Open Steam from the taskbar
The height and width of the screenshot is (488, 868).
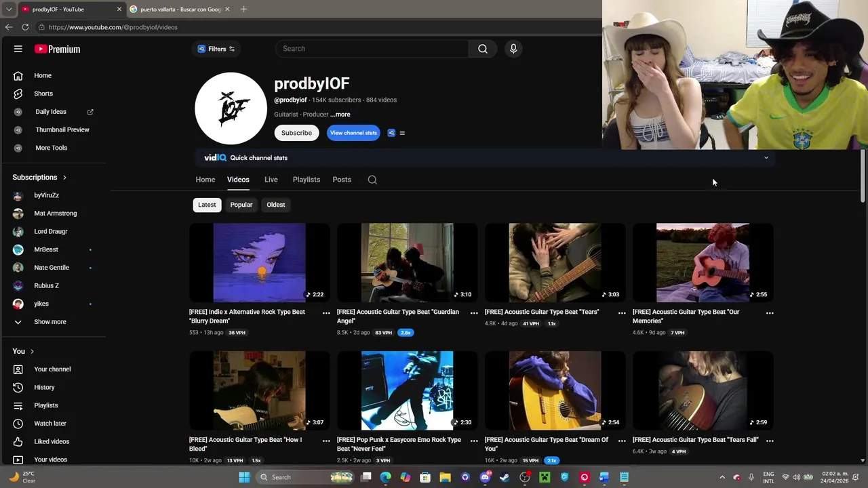[x=505, y=477]
